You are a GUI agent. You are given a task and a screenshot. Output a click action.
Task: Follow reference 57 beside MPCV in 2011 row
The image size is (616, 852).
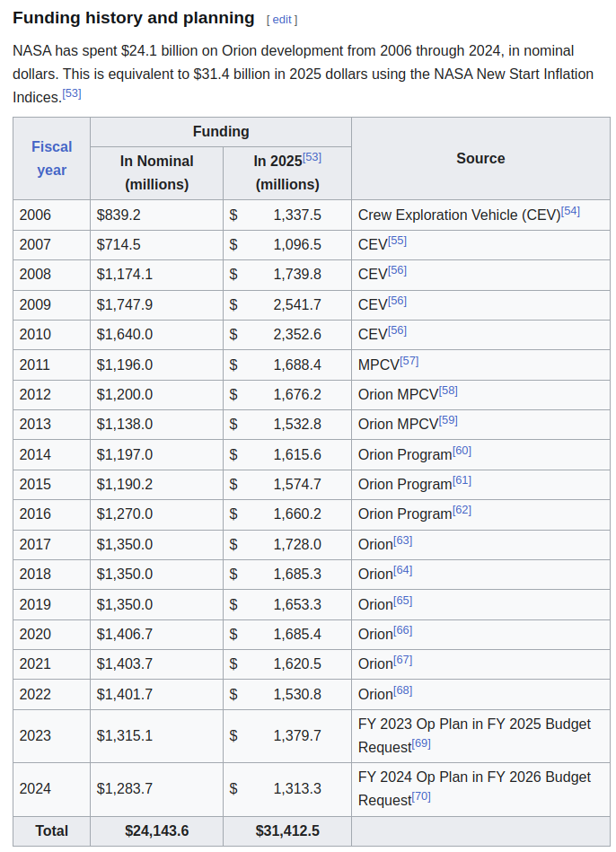point(409,361)
